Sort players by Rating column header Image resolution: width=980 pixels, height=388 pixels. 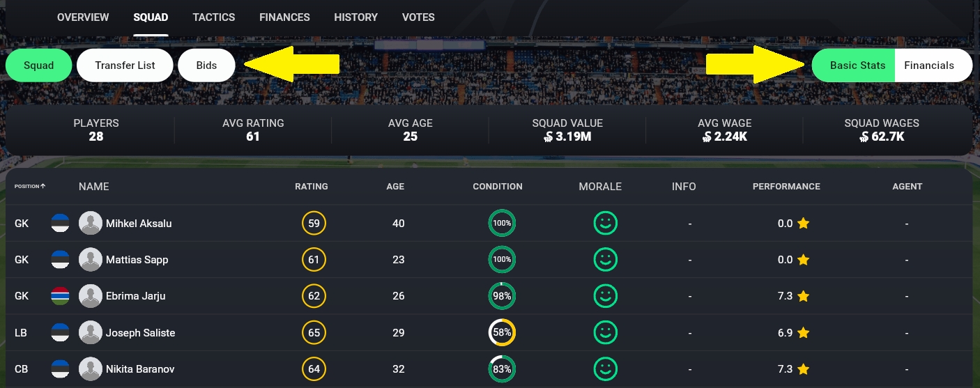(x=311, y=187)
